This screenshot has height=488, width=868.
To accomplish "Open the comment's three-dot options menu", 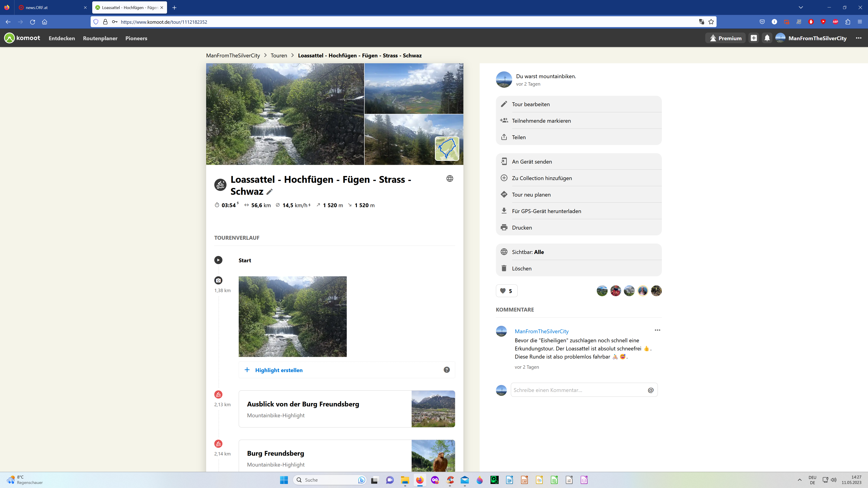I will coord(657,330).
